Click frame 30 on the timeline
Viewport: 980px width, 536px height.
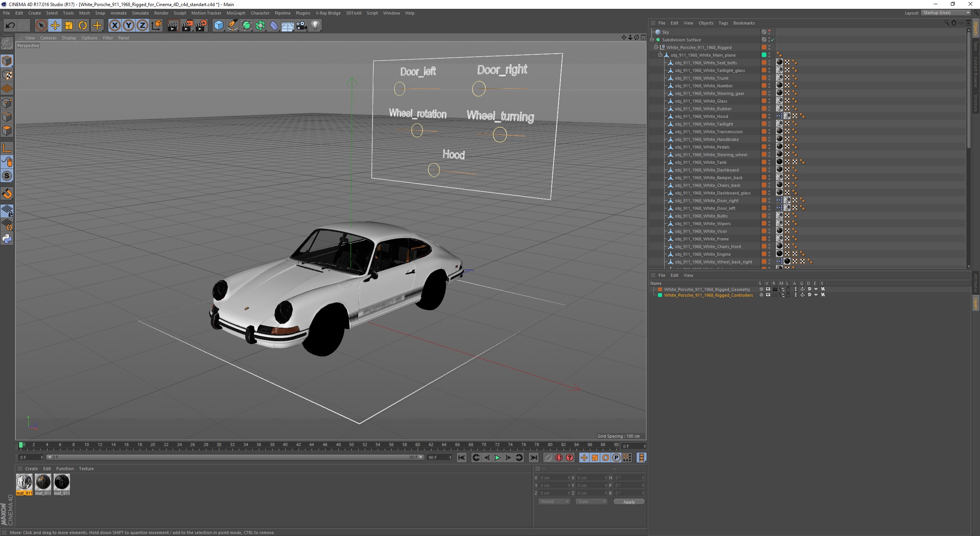[219, 445]
